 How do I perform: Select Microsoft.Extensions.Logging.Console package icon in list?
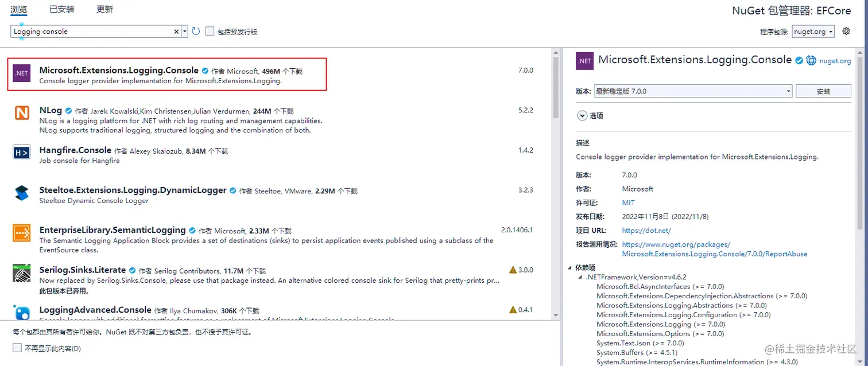[22, 73]
